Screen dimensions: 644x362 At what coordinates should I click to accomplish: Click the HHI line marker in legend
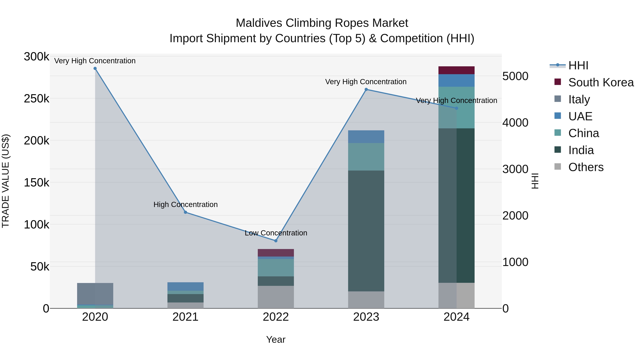[557, 65]
